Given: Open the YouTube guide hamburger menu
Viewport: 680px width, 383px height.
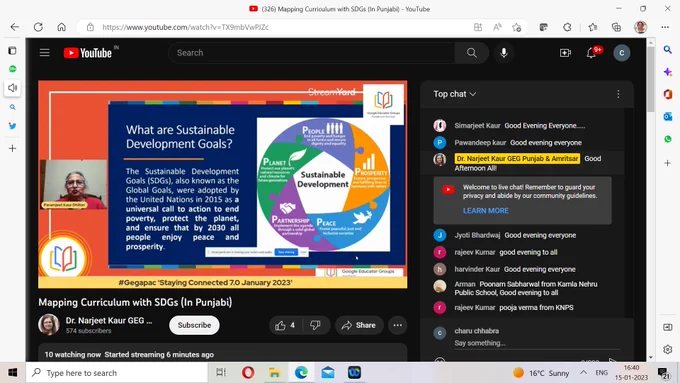Looking at the screenshot, I should coord(45,53).
